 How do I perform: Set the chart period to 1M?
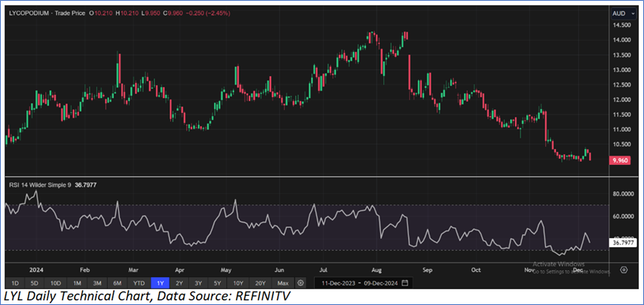(x=78, y=282)
